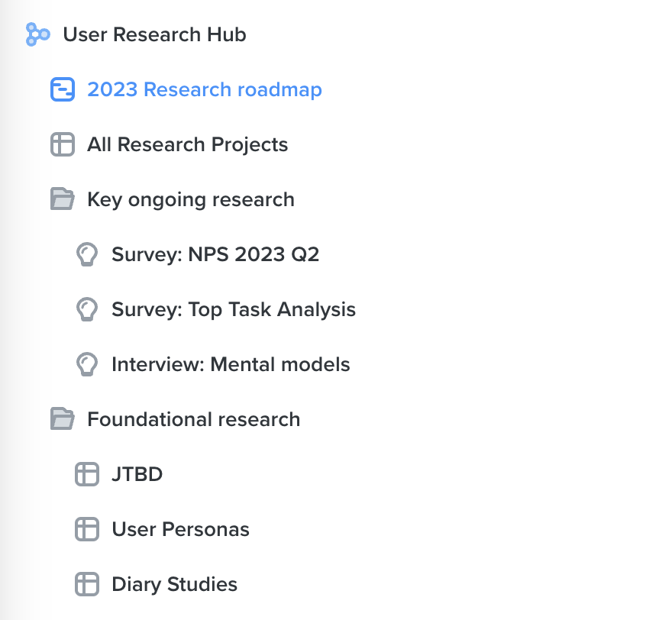Open the 2023 Research roadmap link
672x620 pixels.
pos(205,89)
